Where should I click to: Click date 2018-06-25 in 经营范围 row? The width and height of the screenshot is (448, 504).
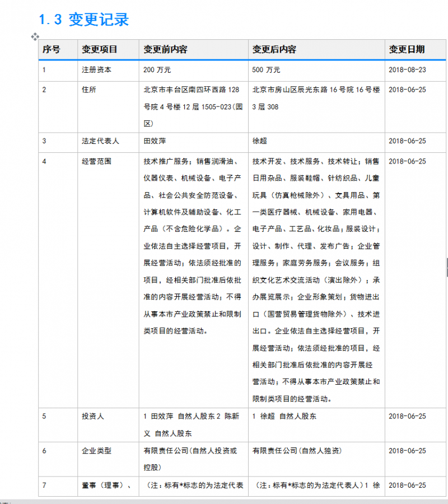tap(407, 161)
